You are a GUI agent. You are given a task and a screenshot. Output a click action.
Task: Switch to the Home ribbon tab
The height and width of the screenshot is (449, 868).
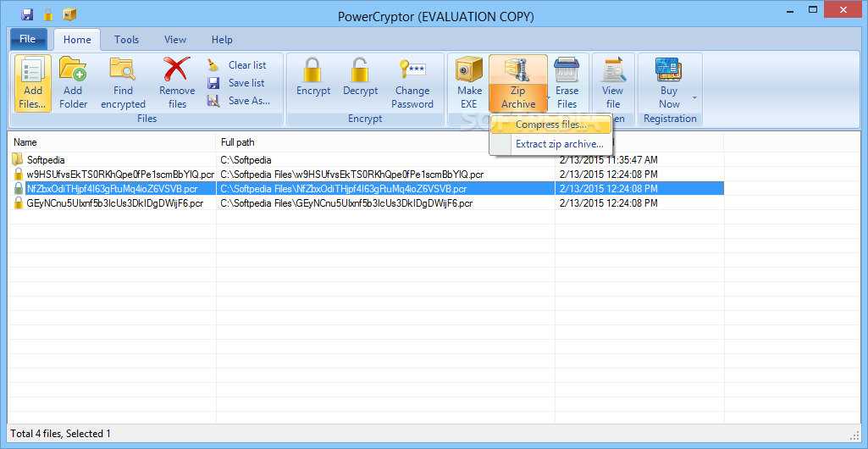click(77, 39)
